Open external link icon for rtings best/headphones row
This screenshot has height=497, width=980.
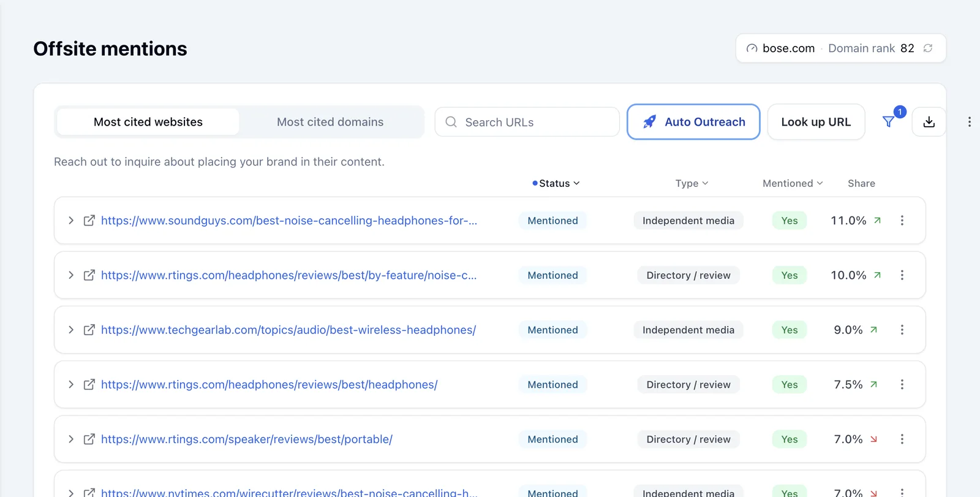[89, 384]
